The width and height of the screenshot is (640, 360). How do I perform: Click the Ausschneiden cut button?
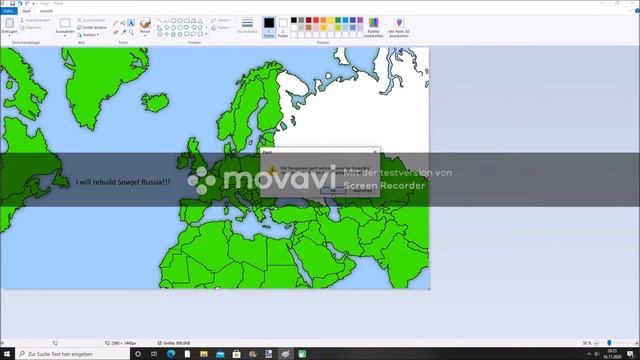pos(35,20)
